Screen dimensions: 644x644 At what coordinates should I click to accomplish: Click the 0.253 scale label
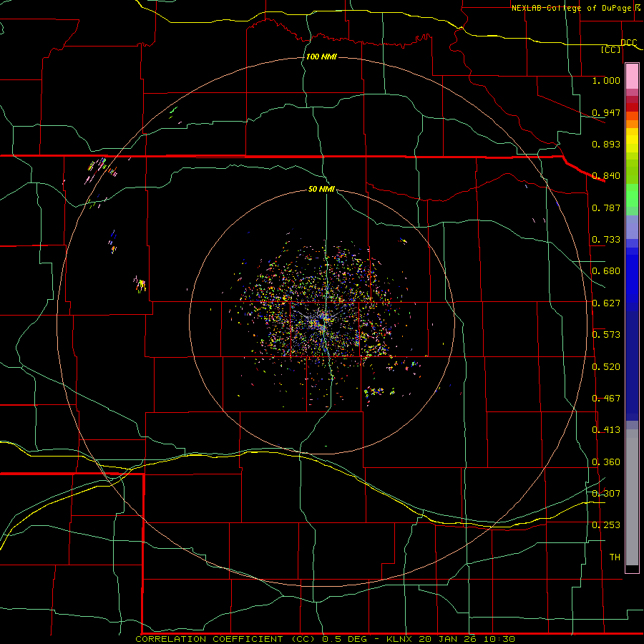[x=606, y=525]
